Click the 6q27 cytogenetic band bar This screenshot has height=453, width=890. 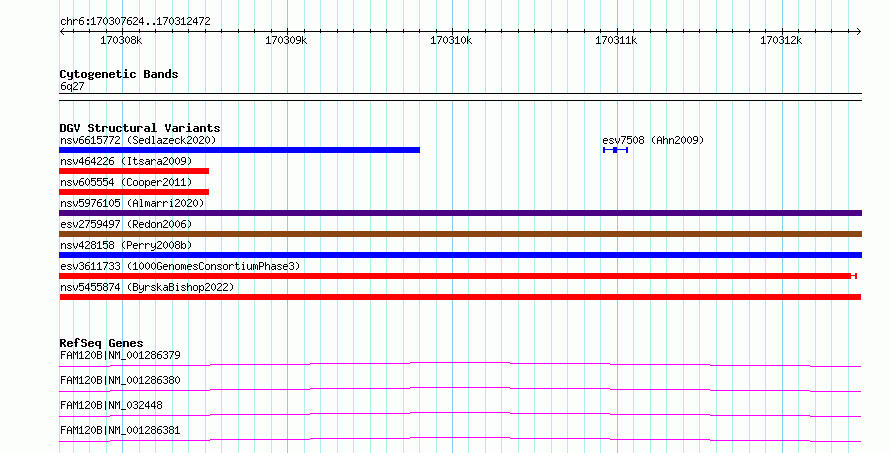460,97
